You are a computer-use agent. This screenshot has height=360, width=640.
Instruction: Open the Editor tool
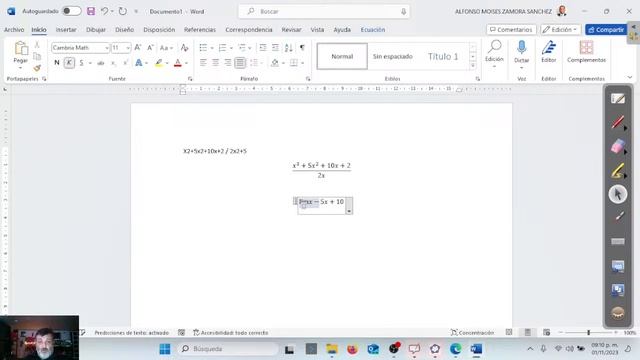(x=549, y=52)
